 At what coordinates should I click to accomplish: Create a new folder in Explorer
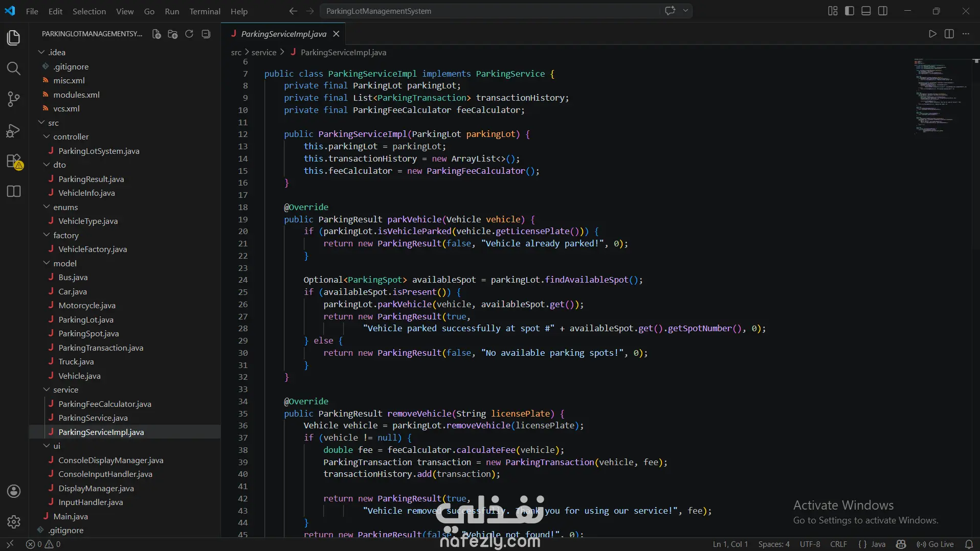173,34
